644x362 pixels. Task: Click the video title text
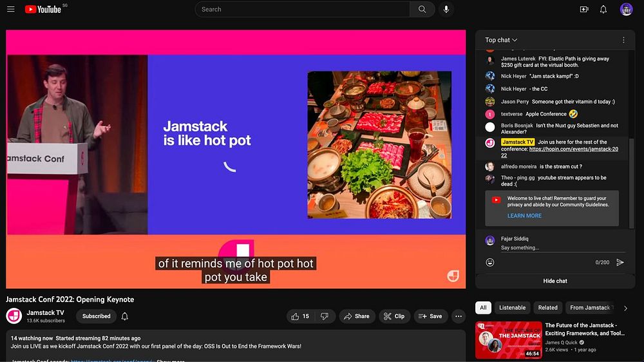click(70, 300)
